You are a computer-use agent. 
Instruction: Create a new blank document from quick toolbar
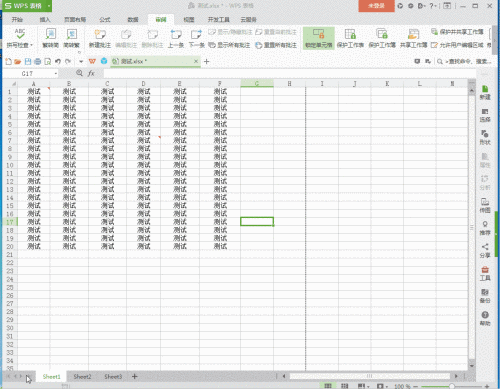8,61
